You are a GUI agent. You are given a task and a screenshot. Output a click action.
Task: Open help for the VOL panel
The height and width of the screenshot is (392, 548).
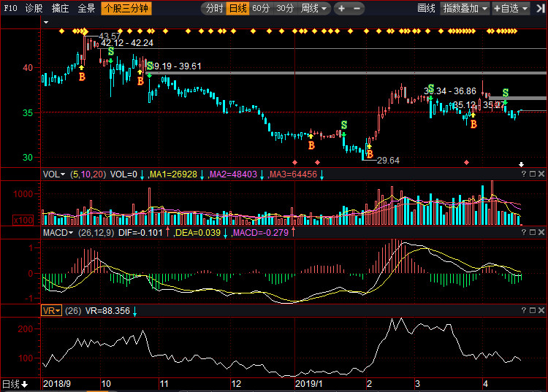pyautogui.click(x=523, y=174)
